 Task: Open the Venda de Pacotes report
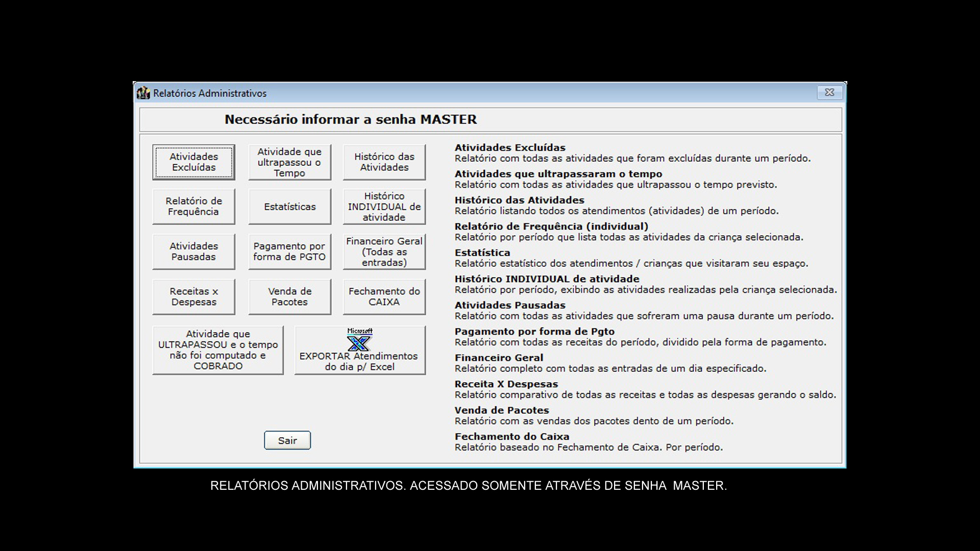(289, 296)
